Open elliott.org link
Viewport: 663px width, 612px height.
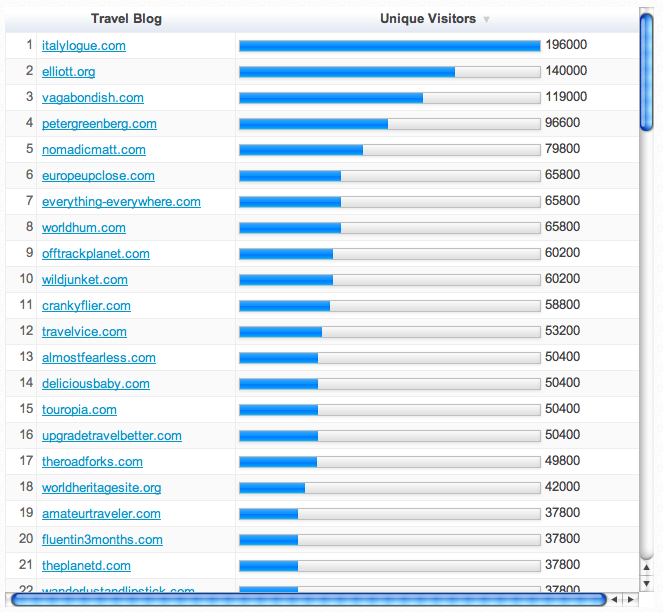click(68, 71)
